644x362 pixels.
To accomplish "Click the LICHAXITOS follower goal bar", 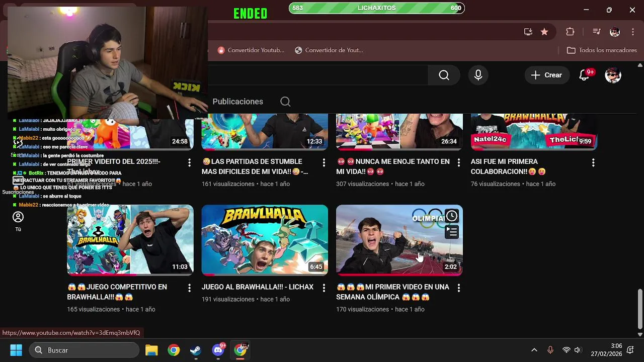I will (x=376, y=8).
